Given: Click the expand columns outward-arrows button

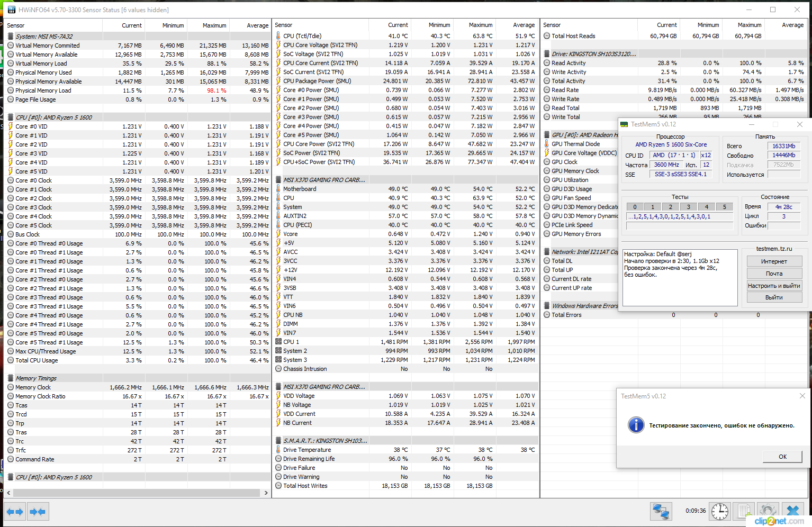Looking at the screenshot, I should [15, 512].
